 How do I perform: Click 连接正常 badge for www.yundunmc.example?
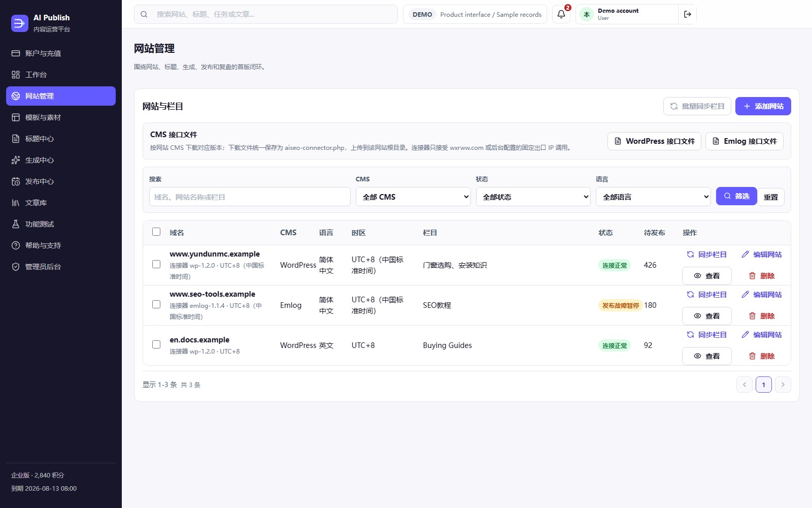[615, 265]
